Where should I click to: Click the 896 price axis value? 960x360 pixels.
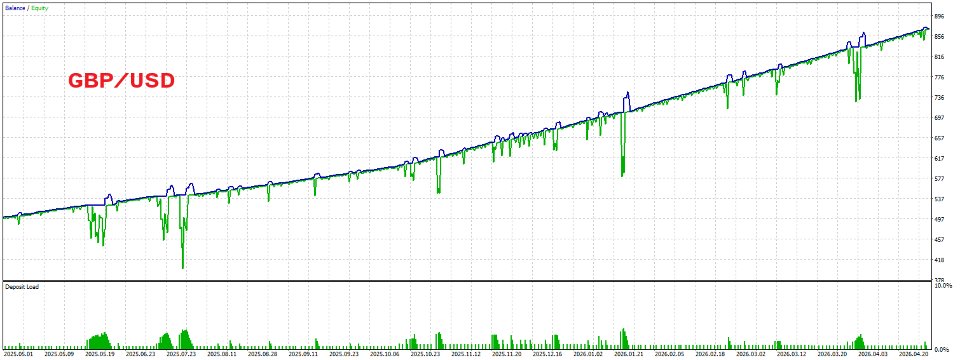939,17
